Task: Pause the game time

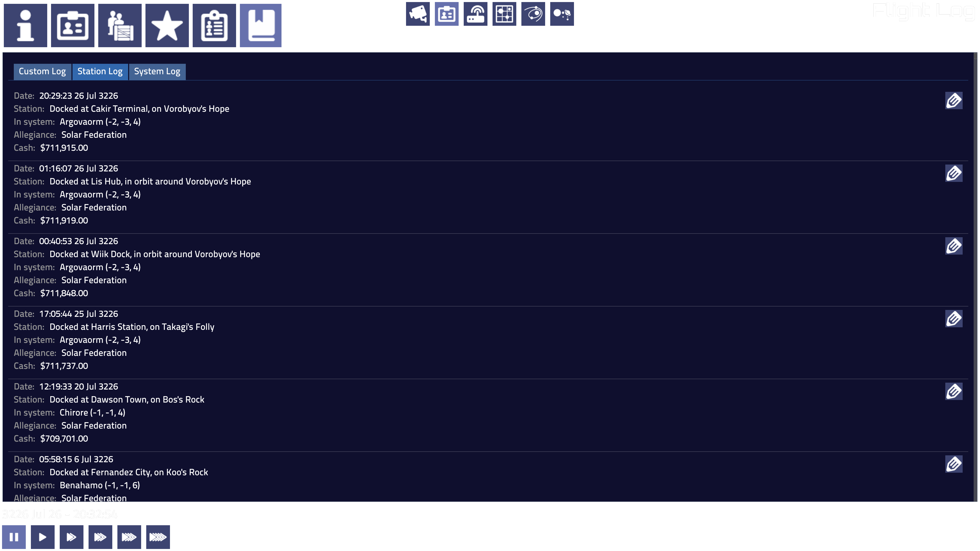Action: click(x=14, y=537)
